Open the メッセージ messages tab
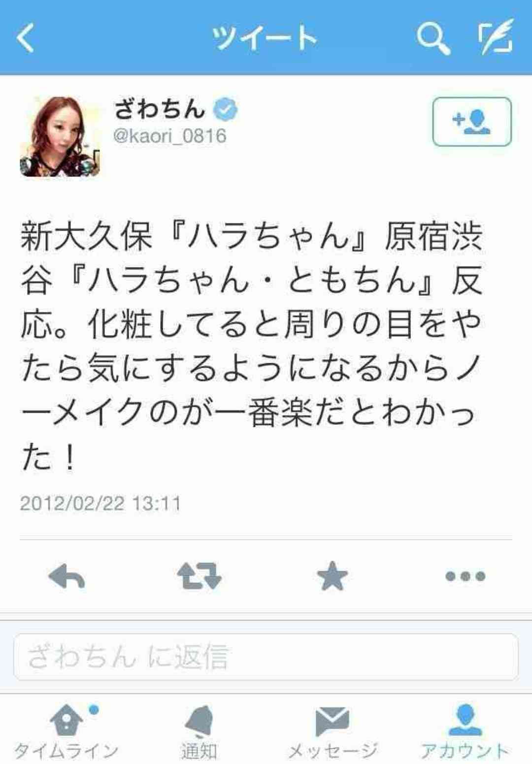 pyautogui.click(x=332, y=732)
